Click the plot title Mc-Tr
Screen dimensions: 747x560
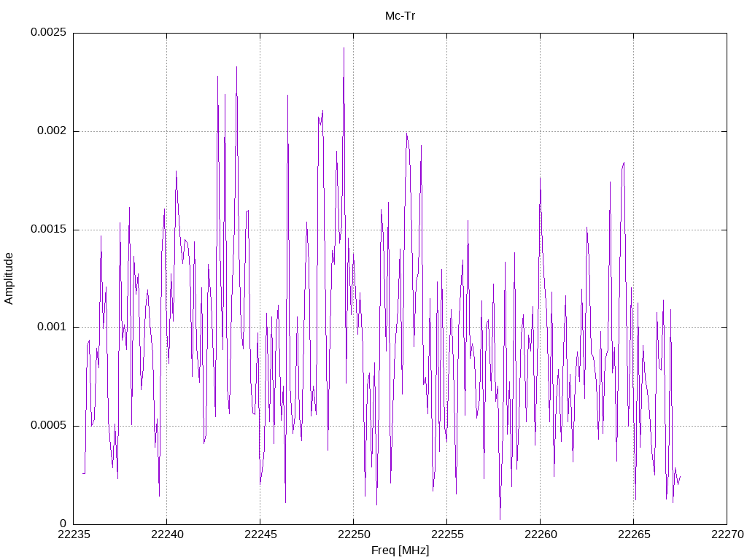coord(400,16)
